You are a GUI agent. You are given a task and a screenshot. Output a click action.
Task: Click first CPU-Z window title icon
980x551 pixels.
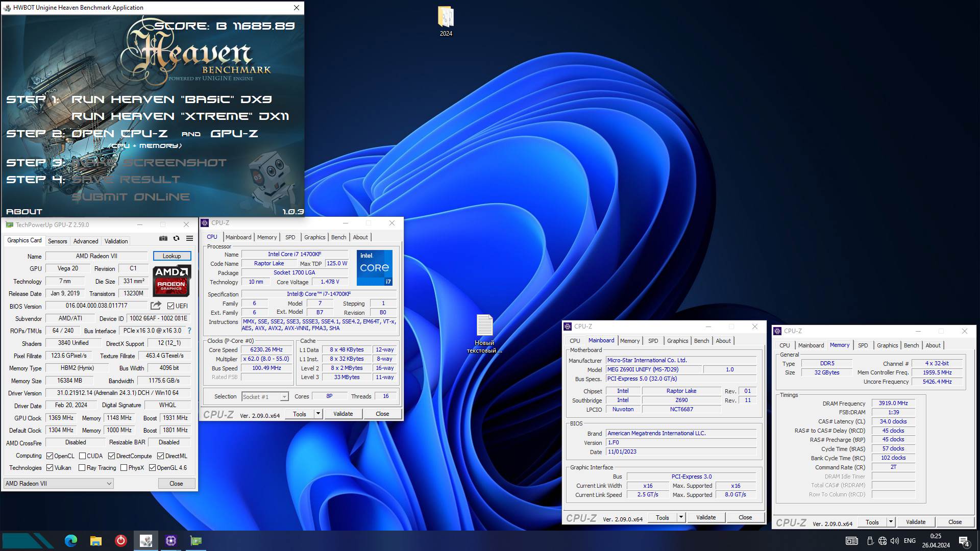coord(205,223)
